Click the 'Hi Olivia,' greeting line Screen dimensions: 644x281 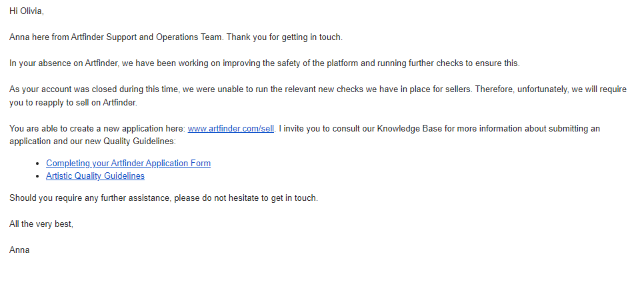[x=26, y=11]
